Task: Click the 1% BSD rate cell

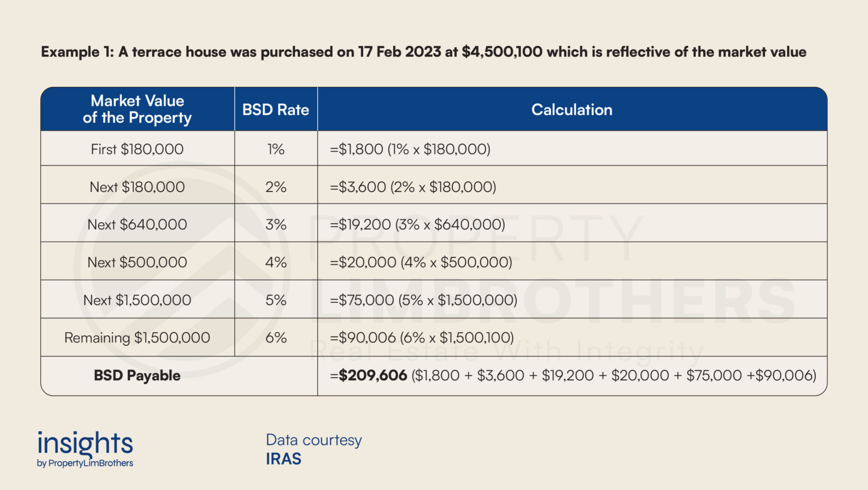Action: (276, 149)
